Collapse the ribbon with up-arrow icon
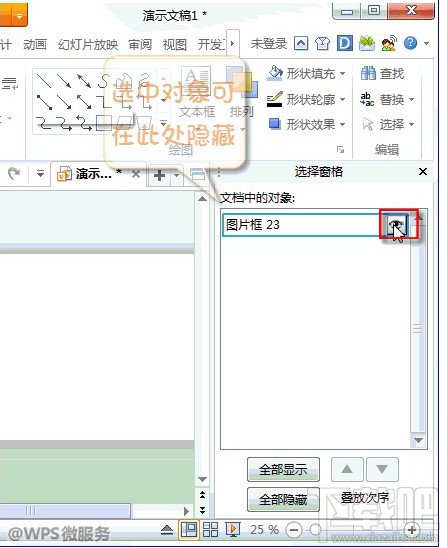The height and width of the screenshot is (548, 447). click(301, 44)
